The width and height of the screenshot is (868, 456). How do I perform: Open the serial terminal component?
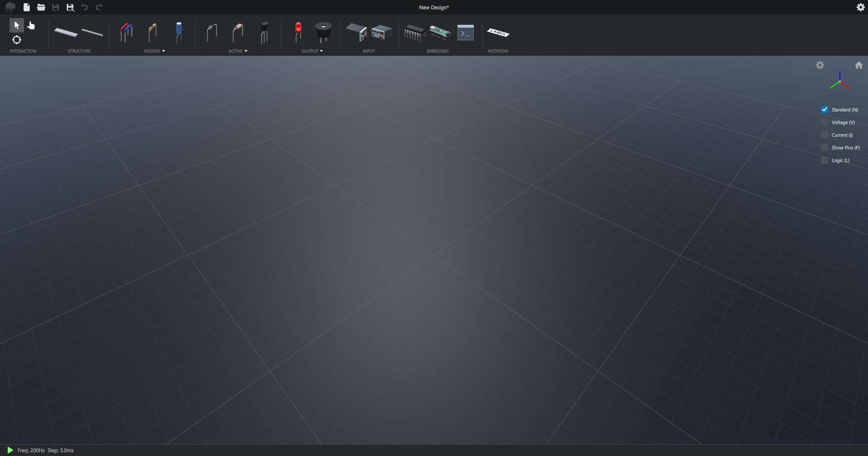pos(465,33)
